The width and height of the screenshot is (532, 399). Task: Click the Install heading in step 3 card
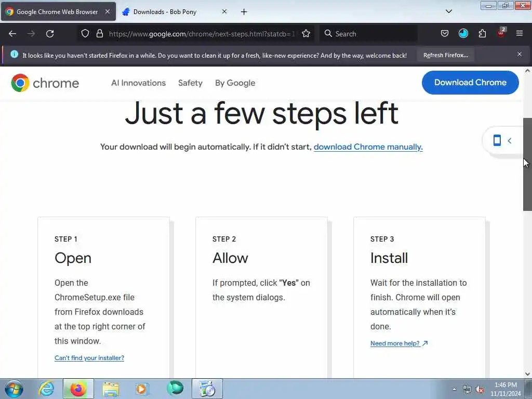point(389,258)
